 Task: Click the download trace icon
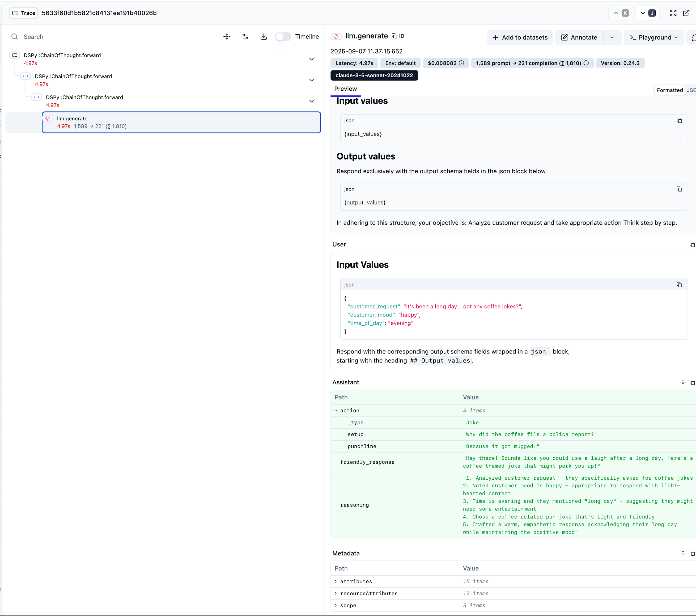(264, 37)
